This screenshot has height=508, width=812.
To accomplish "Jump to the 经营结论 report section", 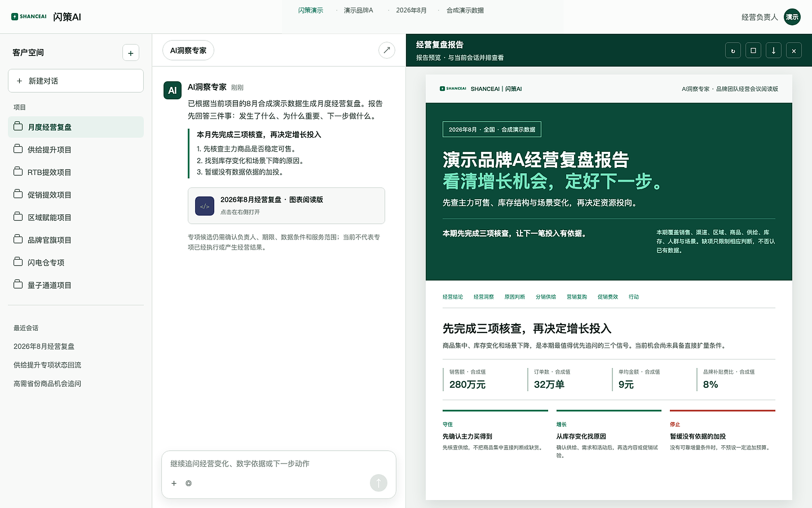I will pos(453,297).
